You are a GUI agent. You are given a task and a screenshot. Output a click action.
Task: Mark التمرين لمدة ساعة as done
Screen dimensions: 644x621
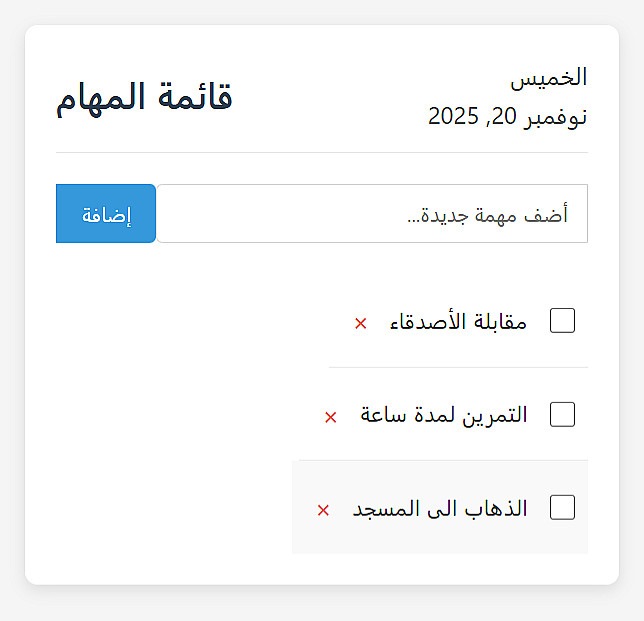click(x=563, y=414)
